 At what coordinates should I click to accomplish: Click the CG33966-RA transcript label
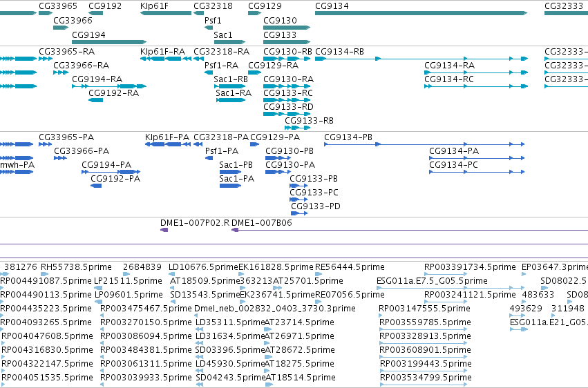point(82,65)
